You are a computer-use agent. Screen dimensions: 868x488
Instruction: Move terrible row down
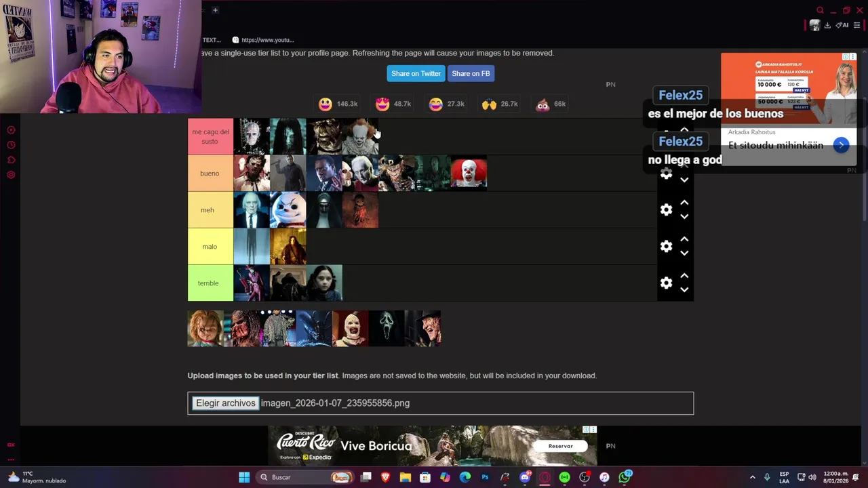pyautogui.click(x=684, y=290)
